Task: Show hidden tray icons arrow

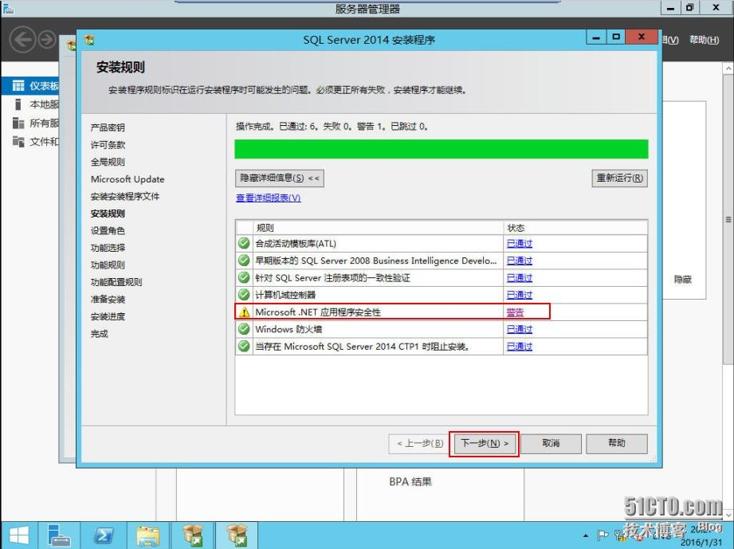Action: pos(586,535)
